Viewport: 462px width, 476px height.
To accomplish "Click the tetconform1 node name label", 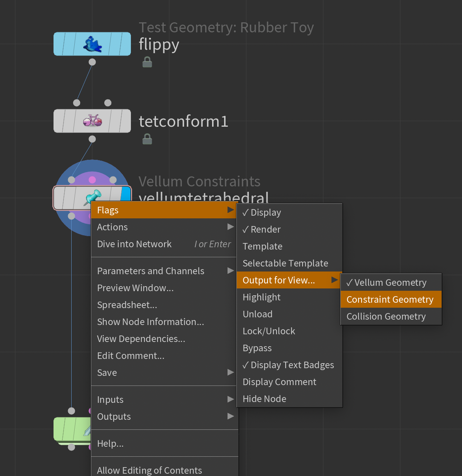I will tap(183, 121).
